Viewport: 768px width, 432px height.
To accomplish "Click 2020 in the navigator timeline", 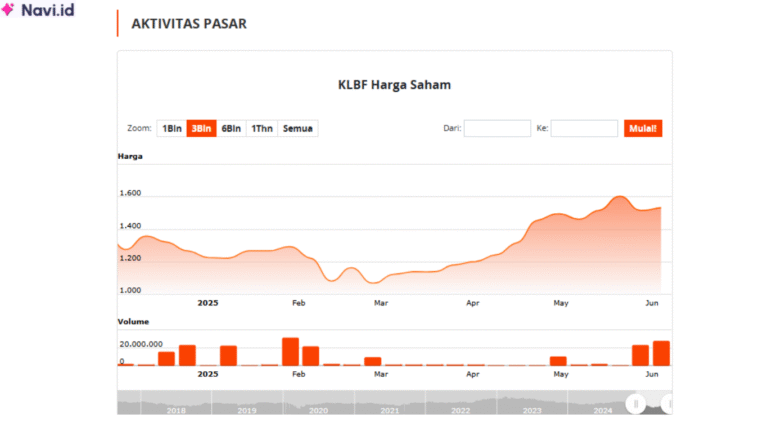I will (318, 410).
